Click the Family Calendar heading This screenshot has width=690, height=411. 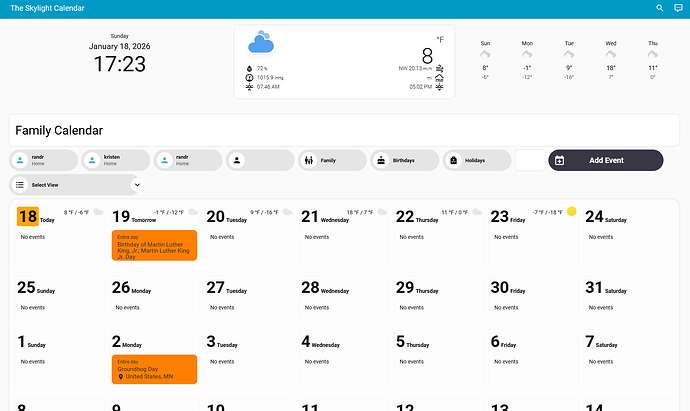(59, 130)
